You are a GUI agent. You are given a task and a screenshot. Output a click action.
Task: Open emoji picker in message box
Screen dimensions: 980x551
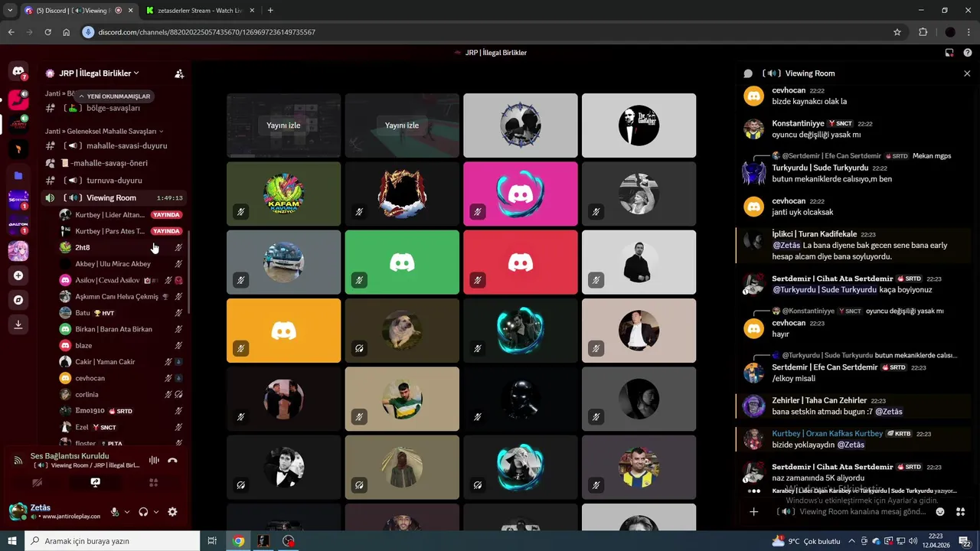(940, 512)
